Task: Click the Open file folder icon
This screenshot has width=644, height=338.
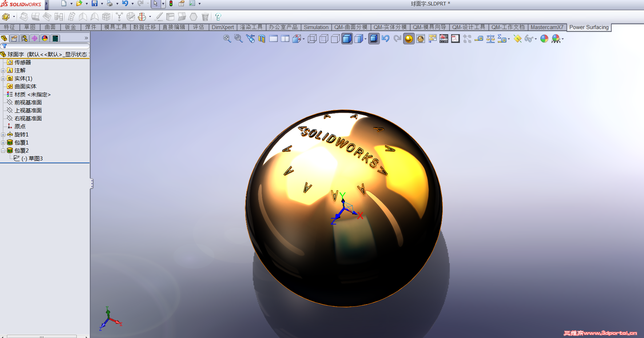Action: [x=79, y=4]
